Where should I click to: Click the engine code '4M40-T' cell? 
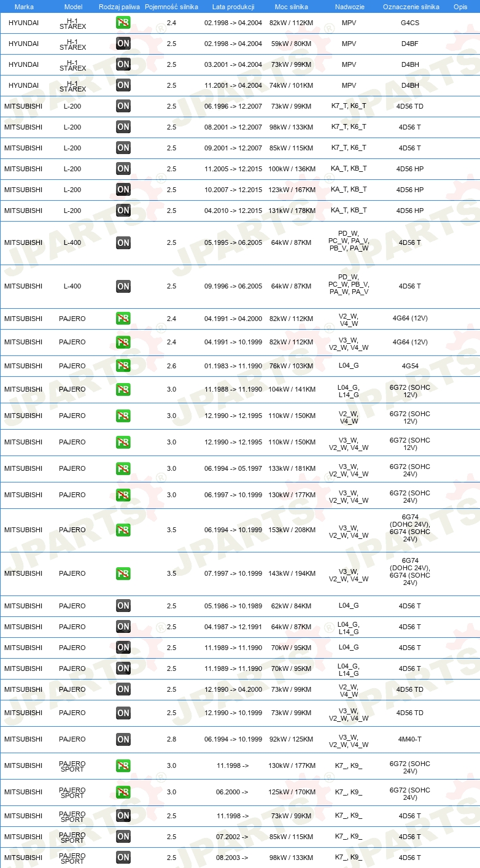411,739
